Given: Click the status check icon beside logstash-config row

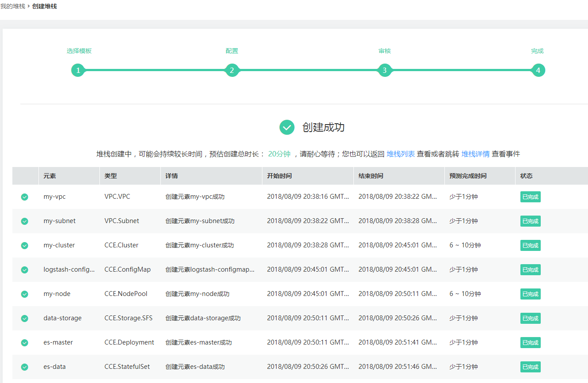Looking at the screenshot, I should [x=25, y=270].
